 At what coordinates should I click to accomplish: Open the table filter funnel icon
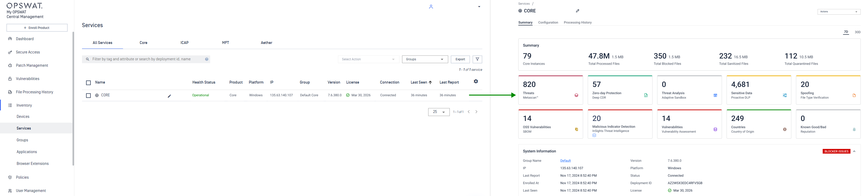tap(477, 59)
